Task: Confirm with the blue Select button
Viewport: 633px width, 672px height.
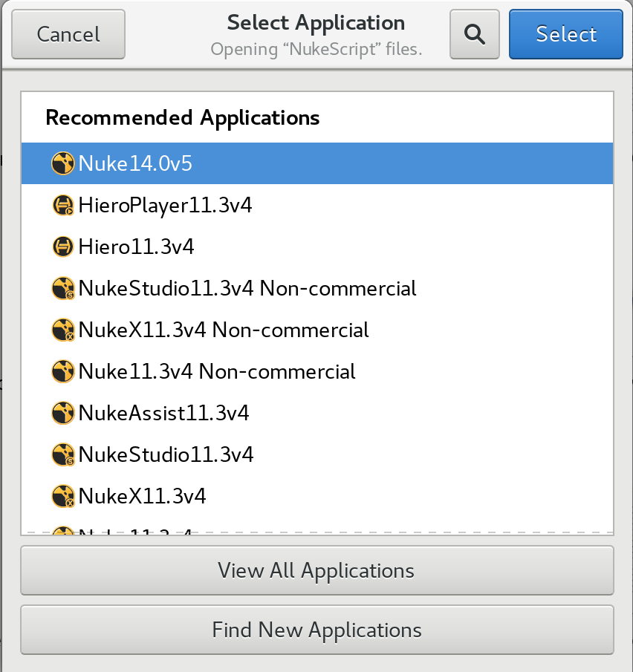Action: (x=565, y=34)
